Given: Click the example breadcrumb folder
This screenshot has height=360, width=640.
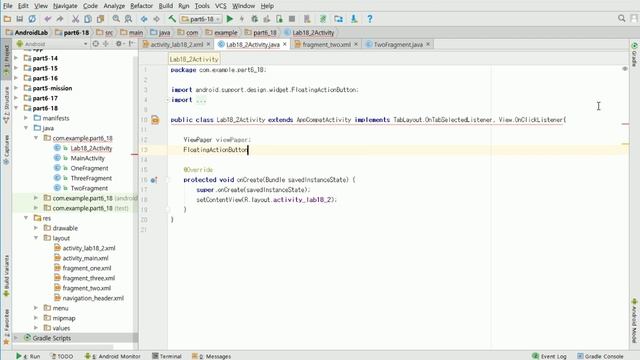Looking at the screenshot, I should point(221,33).
